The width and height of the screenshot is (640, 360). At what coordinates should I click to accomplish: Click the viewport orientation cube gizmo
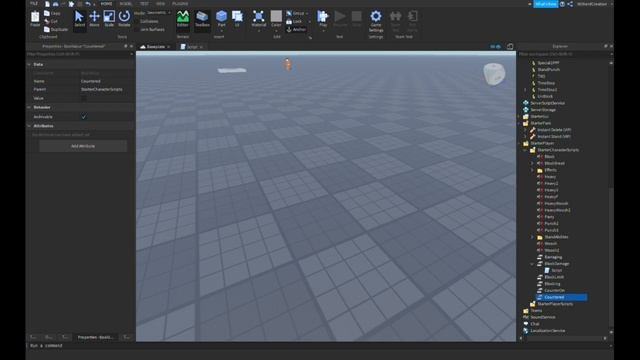coord(494,74)
